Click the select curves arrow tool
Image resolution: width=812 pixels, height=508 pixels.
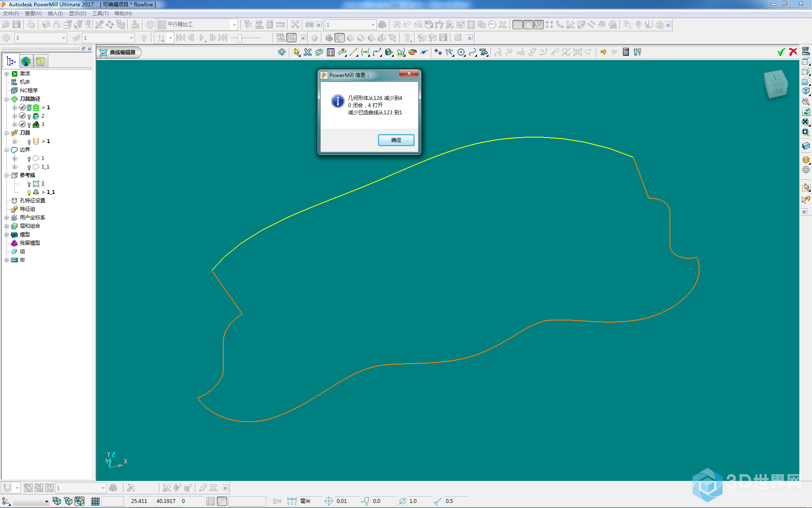(x=296, y=52)
